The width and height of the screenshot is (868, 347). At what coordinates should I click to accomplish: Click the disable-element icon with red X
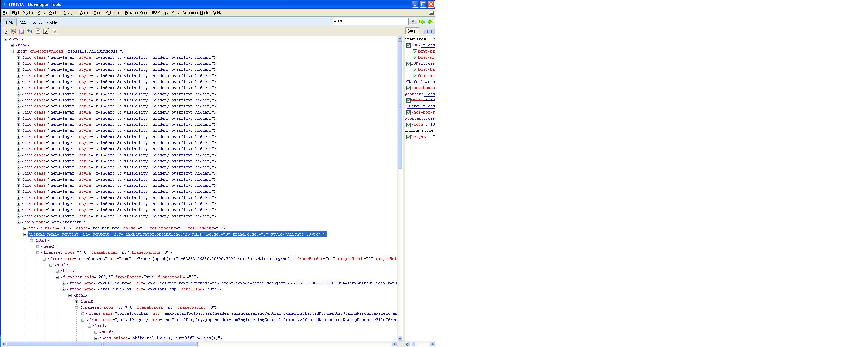(14, 31)
